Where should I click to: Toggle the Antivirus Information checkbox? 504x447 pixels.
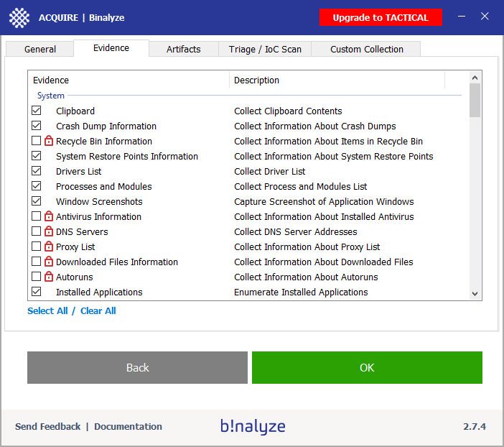pos(37,216)
